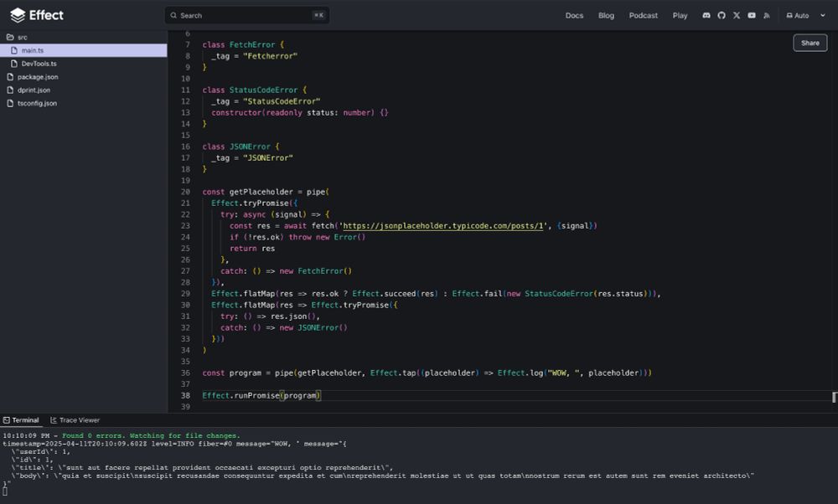838x504 pixels.
Task: Click the editor's vertical scrollbar thumb
Action: point(835,397)
